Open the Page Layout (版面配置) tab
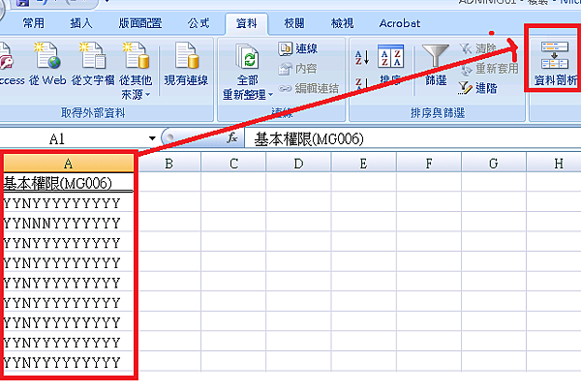 (140, 23)
